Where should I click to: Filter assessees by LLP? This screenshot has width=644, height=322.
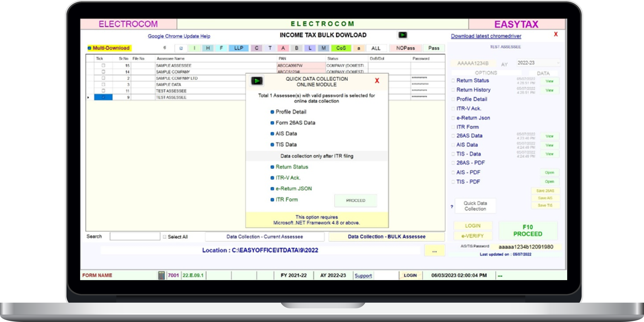tap(238, 48)
